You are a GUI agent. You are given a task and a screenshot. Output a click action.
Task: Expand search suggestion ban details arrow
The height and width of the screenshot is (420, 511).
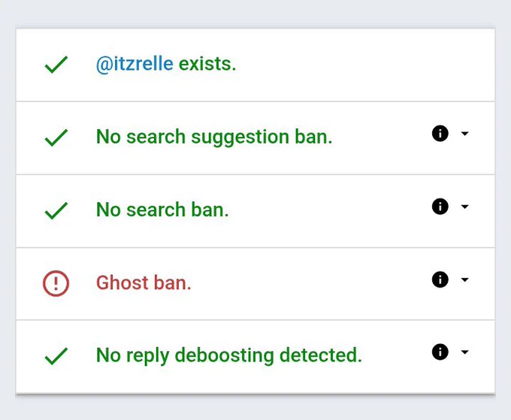pyautogui.click(x=465, y=133)
